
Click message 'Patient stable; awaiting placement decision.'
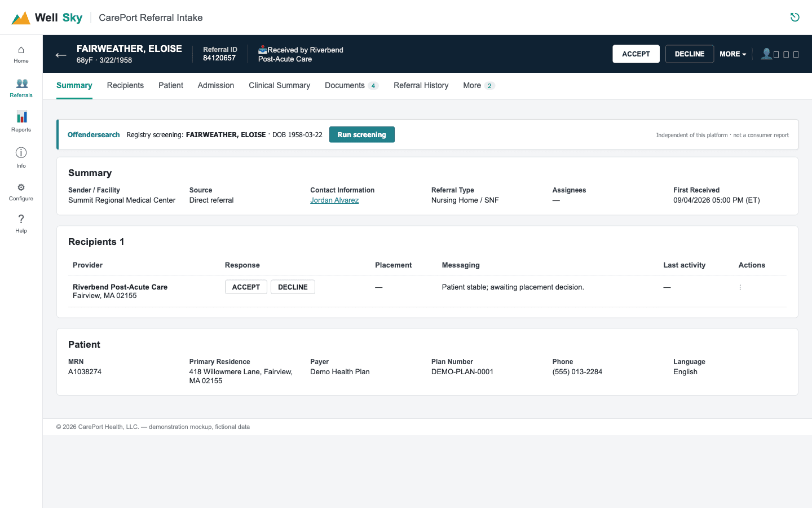coord(513,287)
